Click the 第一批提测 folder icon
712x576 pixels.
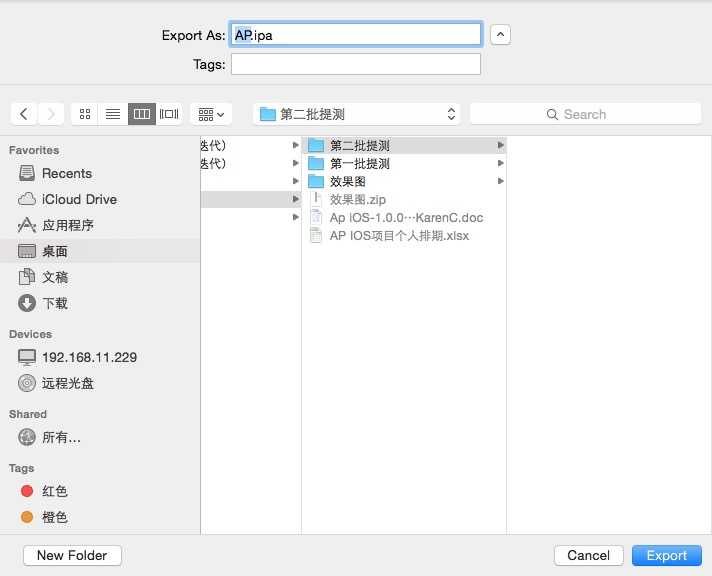pyautogui.click(x=316, y=163)
